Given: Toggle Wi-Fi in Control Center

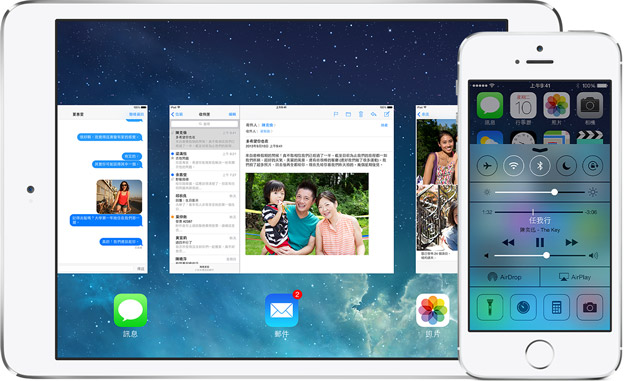Looking at the screenshot, I should coord(513,165).
